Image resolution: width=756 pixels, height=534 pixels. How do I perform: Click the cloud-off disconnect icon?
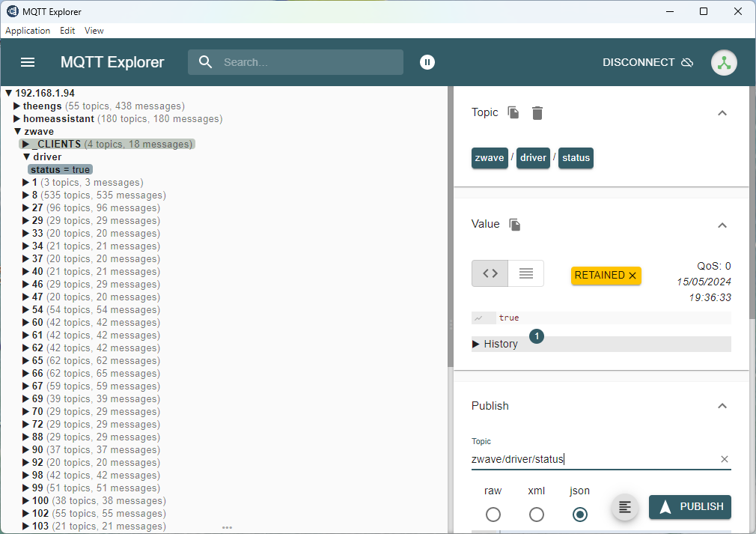[687, 63]
